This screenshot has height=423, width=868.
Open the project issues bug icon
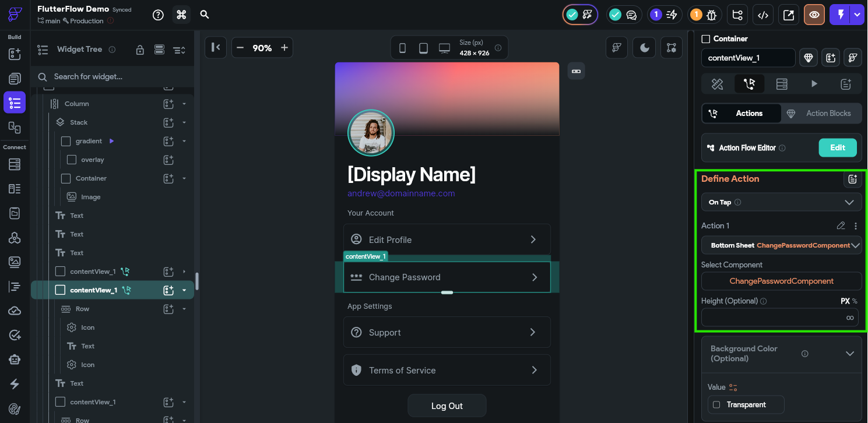pyautogui.click(x=705, y=15)
